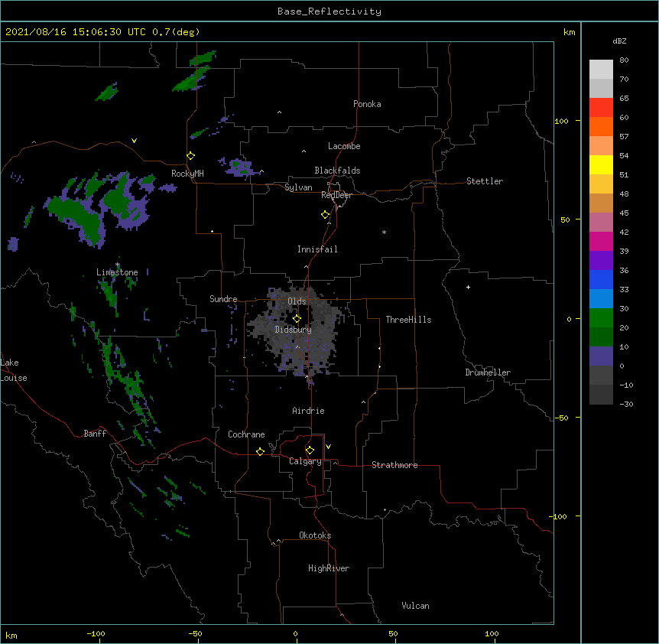This screenshot has height=644, width=659.
Task: Select the Innisfail label
Action: 317,249
